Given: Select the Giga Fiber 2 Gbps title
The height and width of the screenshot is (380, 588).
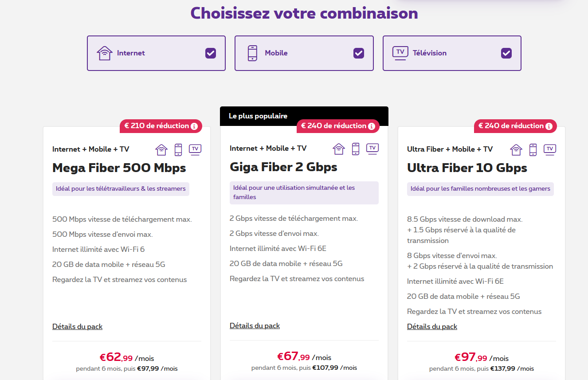Looking at the screenshot, I should point(283,167).
